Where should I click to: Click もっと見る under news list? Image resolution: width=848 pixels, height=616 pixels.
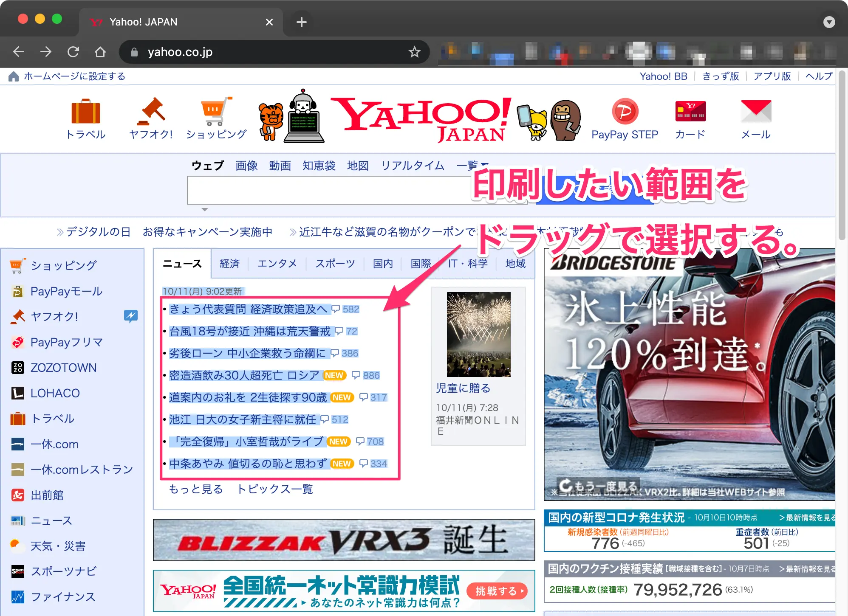pos(196,489)
